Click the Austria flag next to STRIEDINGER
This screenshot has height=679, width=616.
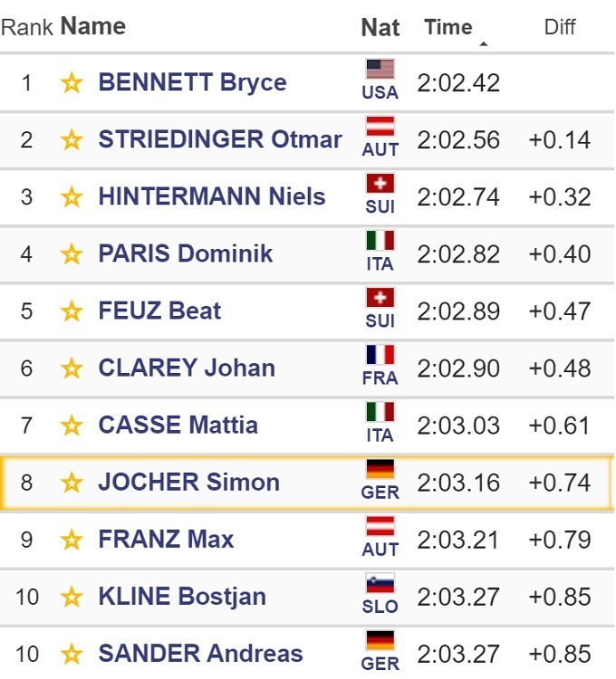click(380, 128)
